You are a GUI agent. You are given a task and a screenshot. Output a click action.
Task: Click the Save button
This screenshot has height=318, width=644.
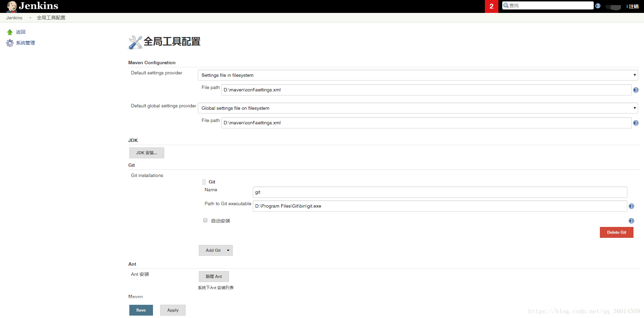141,310
